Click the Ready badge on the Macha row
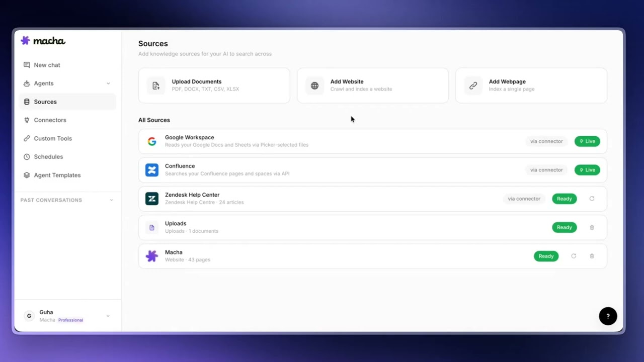The image size is (644, 362). (546, 256)
